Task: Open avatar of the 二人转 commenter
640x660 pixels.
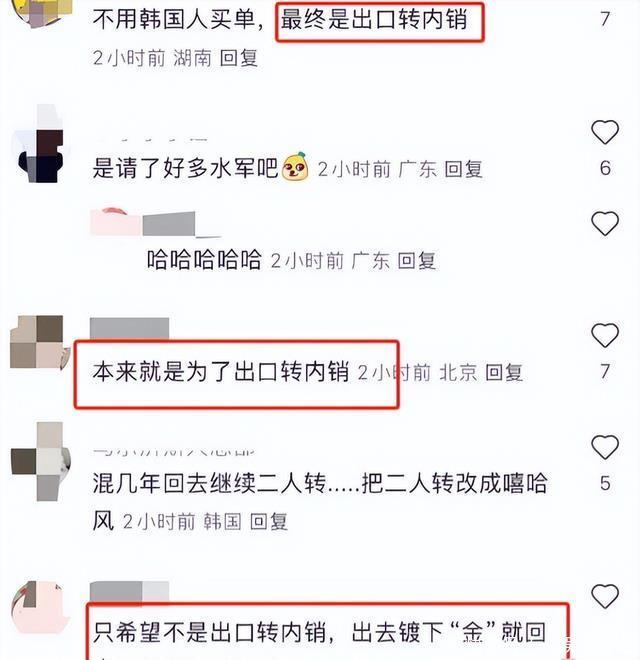Action: (40, 462)
